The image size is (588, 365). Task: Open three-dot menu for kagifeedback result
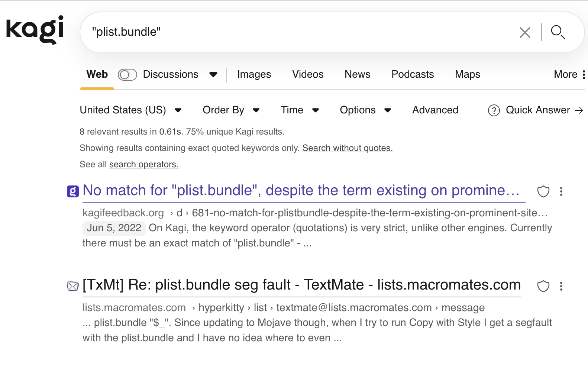pyautogui.click(x=561, y=191)
